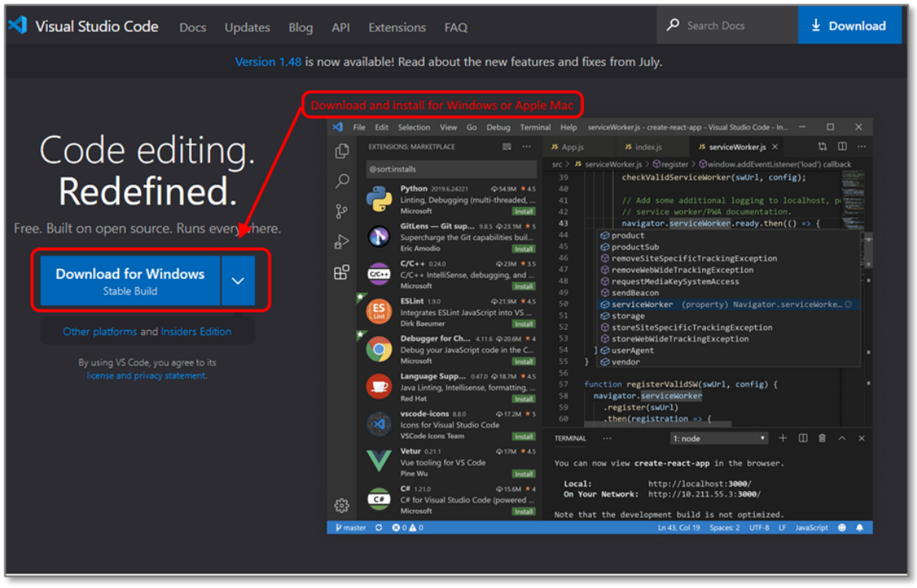Open the 1: node terminal dropdown
This screenshot has width=917, height=588.
[x=719, y=438]
